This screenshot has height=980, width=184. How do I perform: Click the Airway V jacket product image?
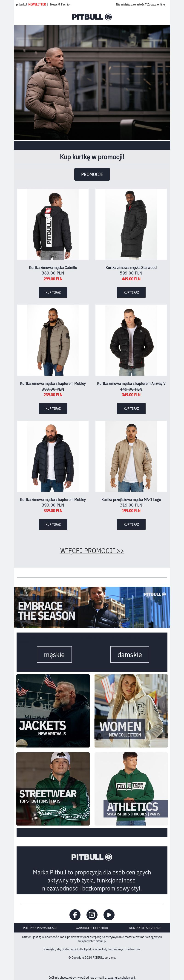131,340
